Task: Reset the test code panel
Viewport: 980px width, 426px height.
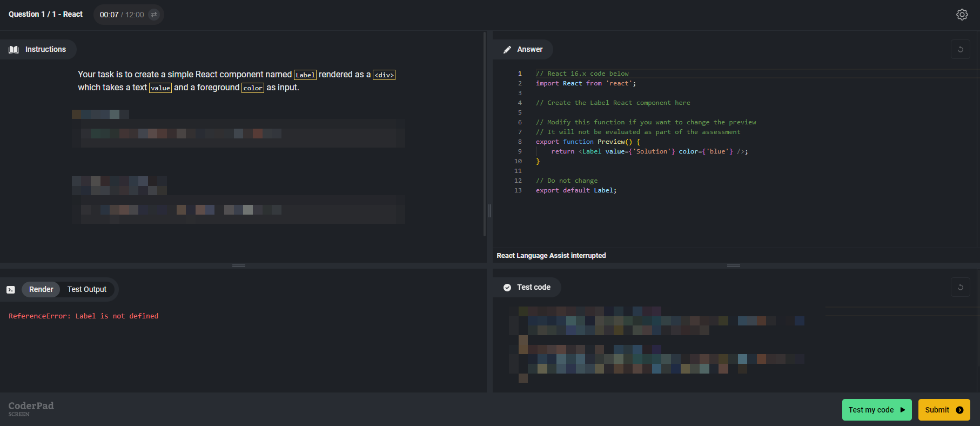Action: coord(960,287)
